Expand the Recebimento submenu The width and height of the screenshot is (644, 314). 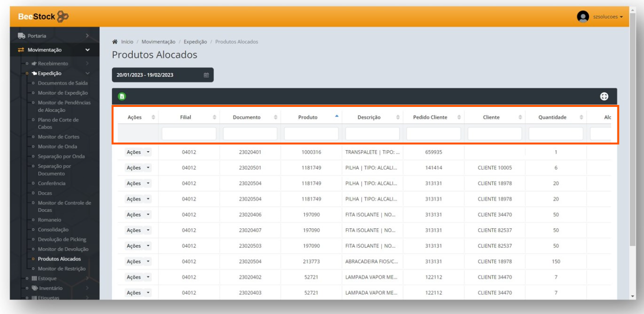53,64
